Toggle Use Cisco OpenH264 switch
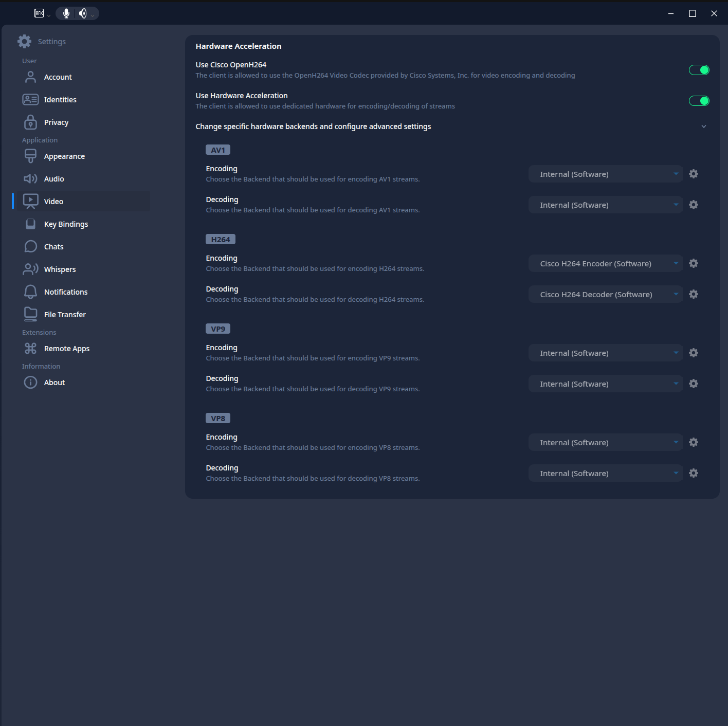The image size is (728, 726). (x=699, y=70)
